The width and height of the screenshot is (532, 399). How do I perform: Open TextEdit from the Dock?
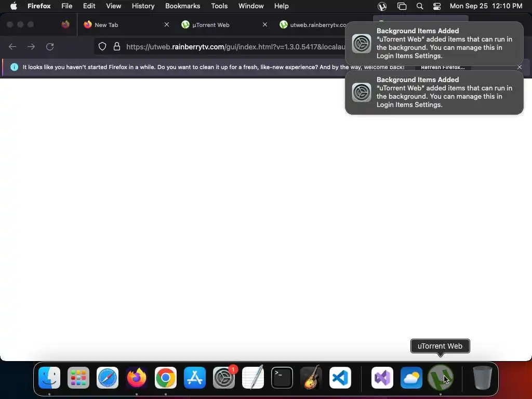click(x=253, y=377)
